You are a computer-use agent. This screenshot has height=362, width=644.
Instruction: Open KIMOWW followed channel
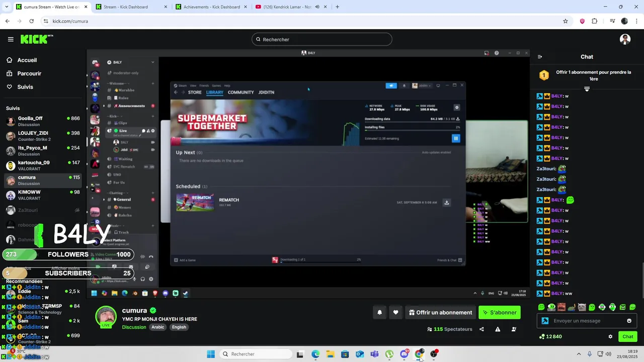click(x=43, y=195)
